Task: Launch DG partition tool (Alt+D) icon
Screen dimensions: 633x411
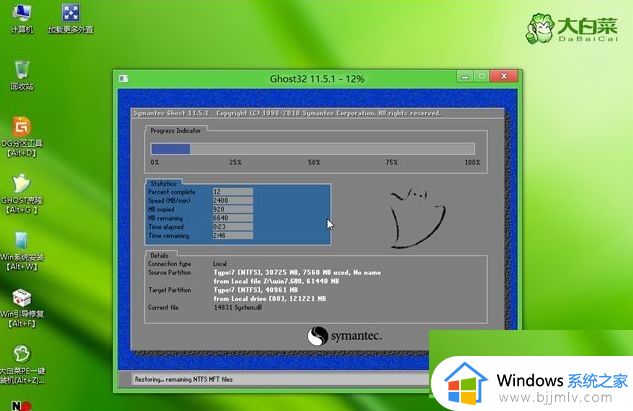Action: 22,137
